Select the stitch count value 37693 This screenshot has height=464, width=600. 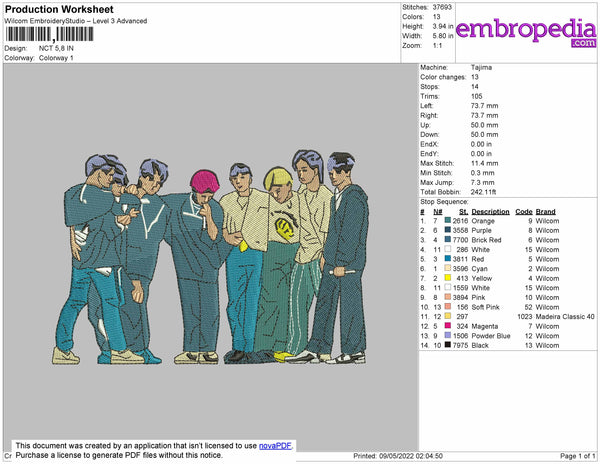442,7
